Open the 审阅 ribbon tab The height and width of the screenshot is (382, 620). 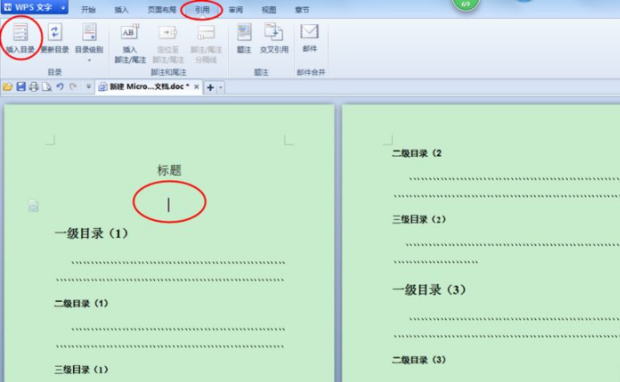[x=236, y=9]
